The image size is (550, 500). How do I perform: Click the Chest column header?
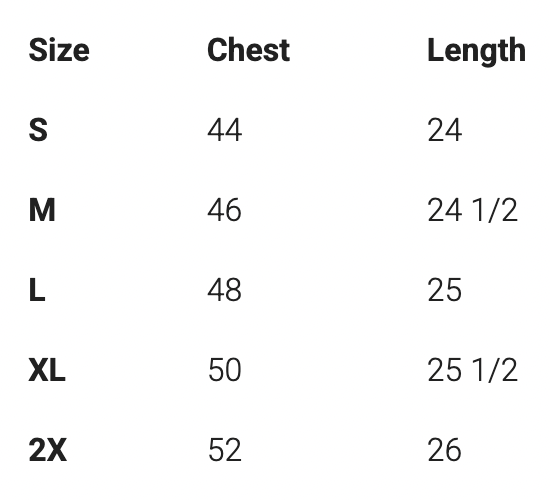pyautogui.click(x=249, y=50)
